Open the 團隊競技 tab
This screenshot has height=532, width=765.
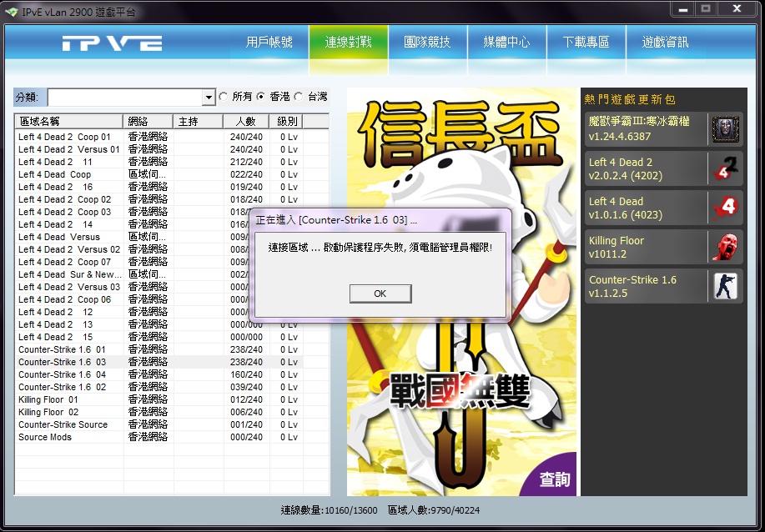427,43
